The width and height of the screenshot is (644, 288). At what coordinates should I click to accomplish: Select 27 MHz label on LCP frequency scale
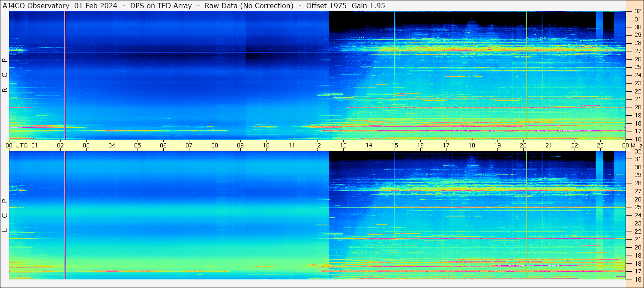pyautogui.click(x=638, y=191)
